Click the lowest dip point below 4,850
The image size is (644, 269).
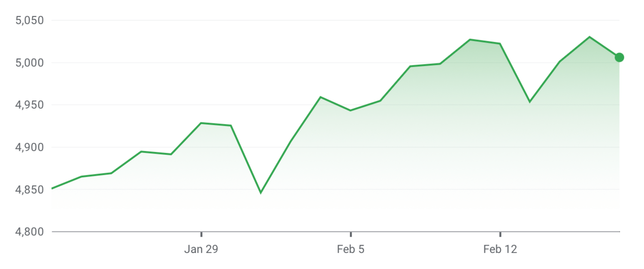pyautogui.click(x=260, y=192)
